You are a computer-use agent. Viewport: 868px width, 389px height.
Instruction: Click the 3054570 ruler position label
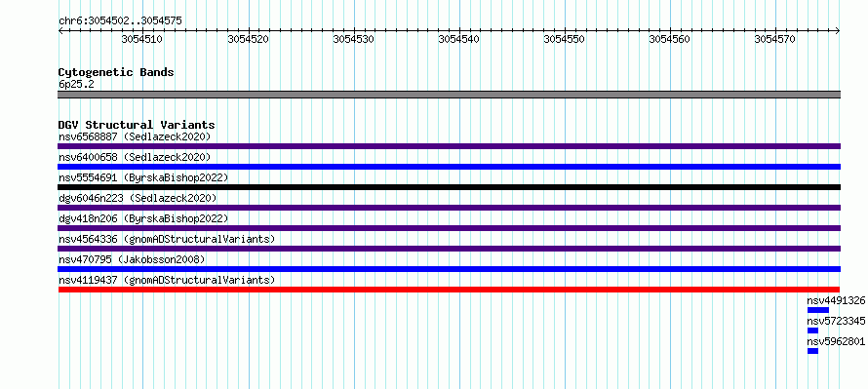pos(775,39)
